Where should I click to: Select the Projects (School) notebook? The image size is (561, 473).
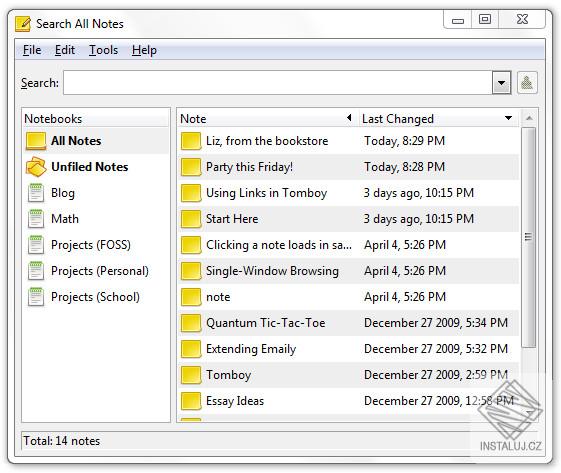[96, 297]
